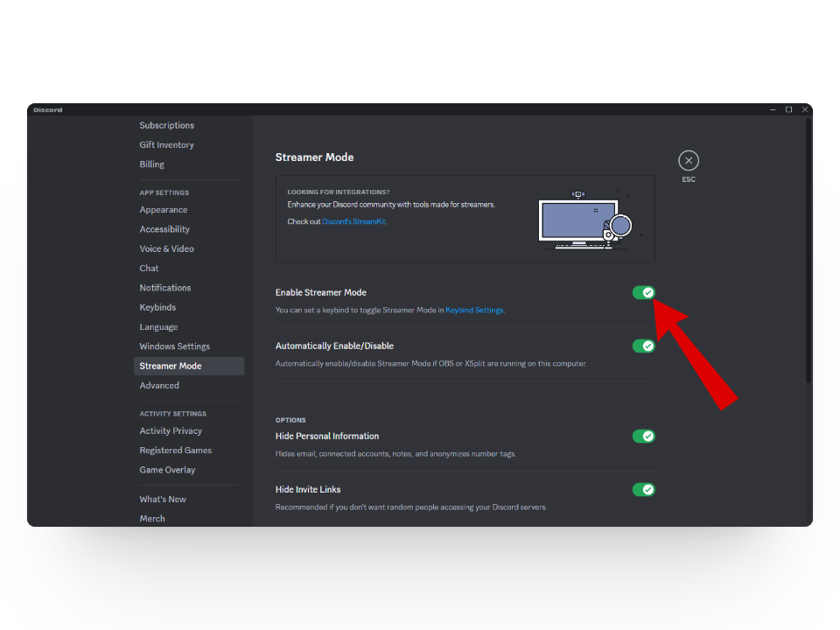
Task: Close the Discord window
Action: click(x=805, y=109)
